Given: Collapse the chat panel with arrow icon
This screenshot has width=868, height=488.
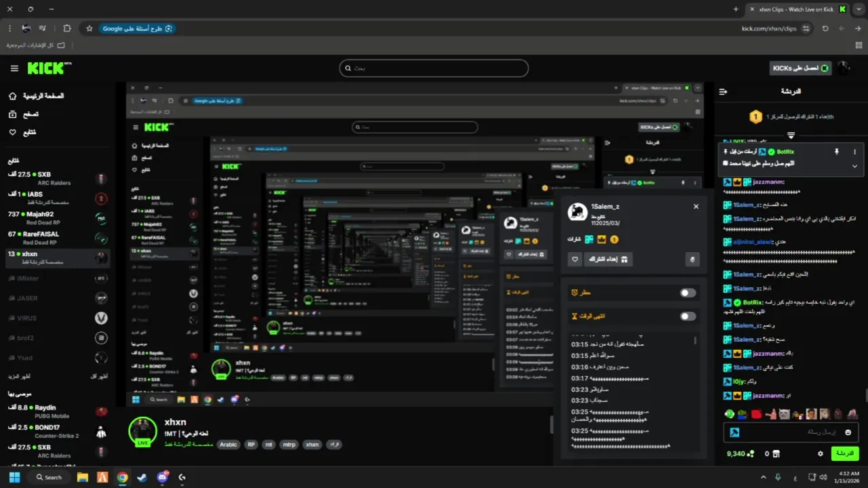Looking at the screenshot, I should click(x=723, y=91).
